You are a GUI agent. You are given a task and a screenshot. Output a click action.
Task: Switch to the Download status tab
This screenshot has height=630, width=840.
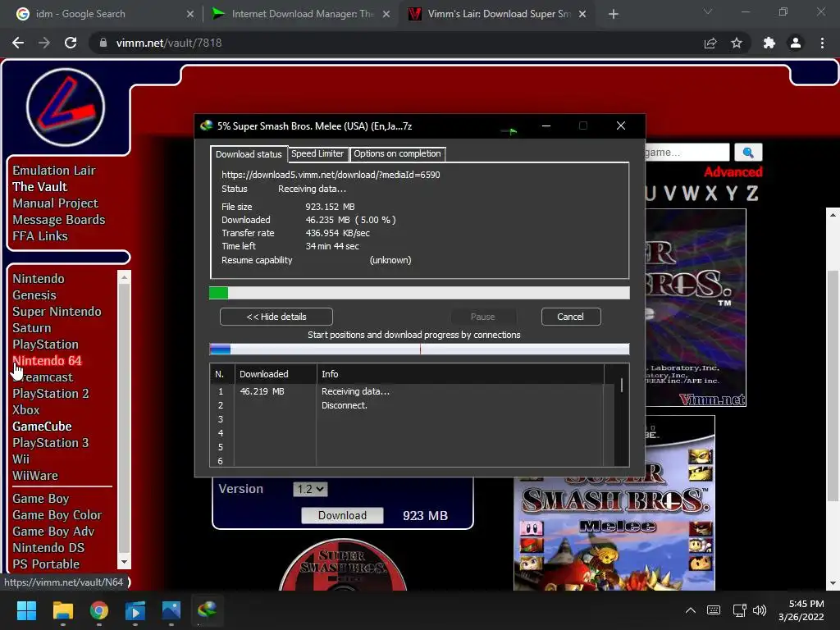click(249, 154)
